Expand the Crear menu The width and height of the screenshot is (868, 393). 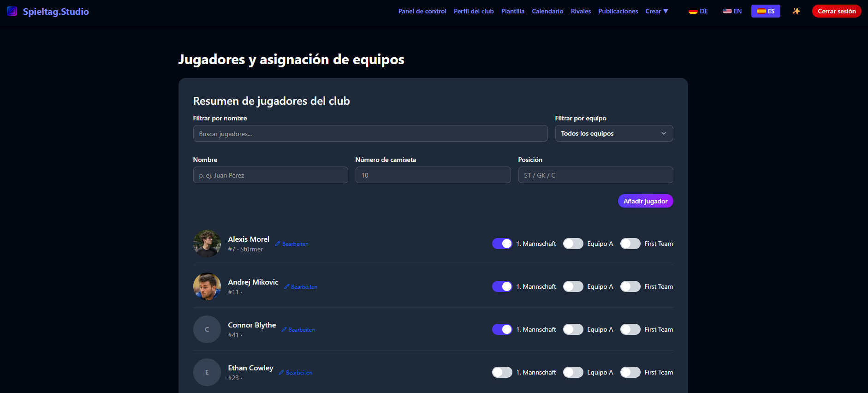pyautogui.click(x=657, y=11)
